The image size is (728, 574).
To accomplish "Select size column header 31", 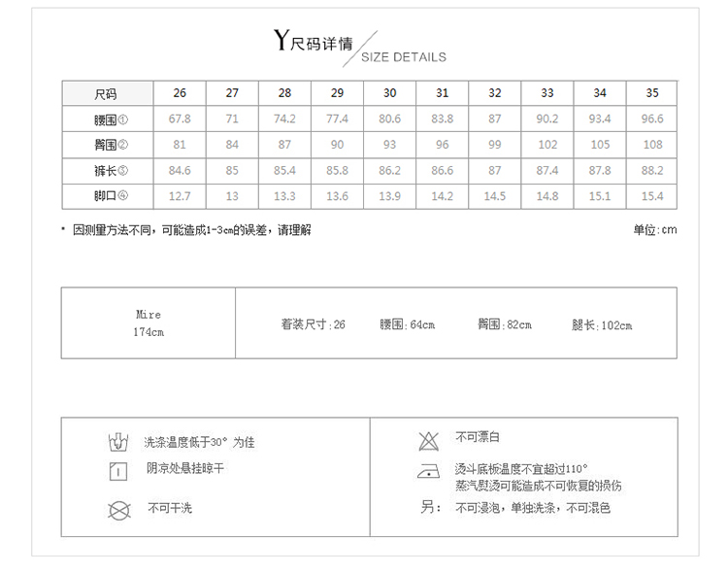I will tap(442, 93).
